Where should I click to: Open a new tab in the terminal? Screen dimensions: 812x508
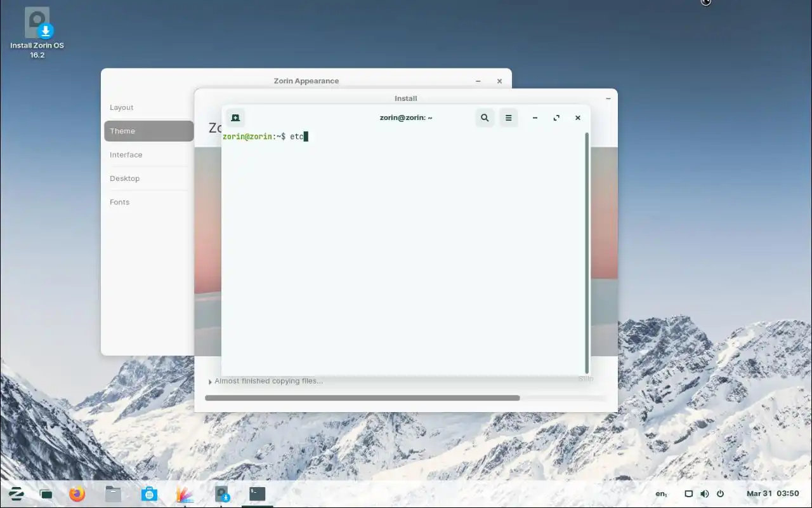235,118
